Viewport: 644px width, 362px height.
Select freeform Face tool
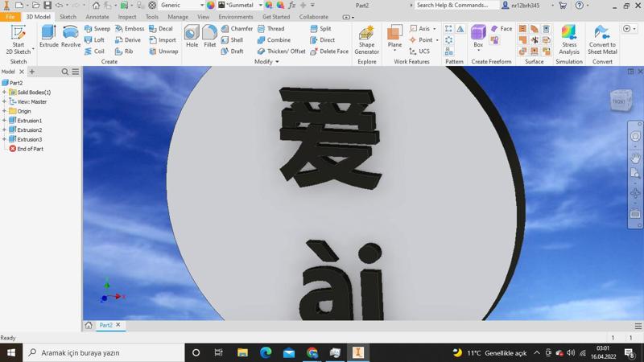(502, 29)
